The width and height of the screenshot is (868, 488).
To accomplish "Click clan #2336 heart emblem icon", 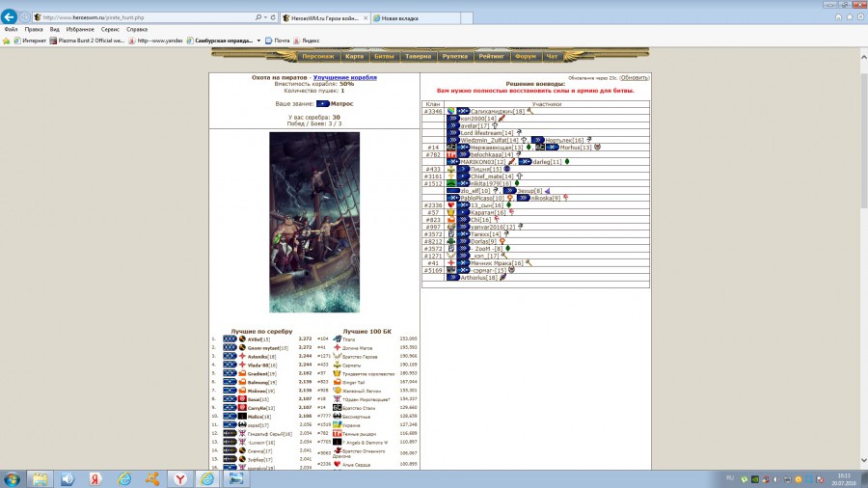I will tap(451, 205).
